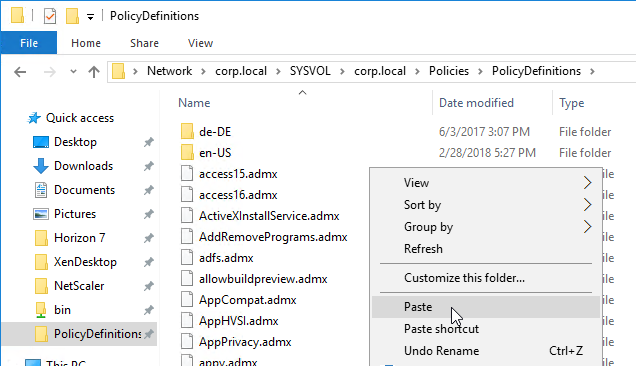Open the File ribbon tab
The image size is (636, 366).
click(29, 43)
